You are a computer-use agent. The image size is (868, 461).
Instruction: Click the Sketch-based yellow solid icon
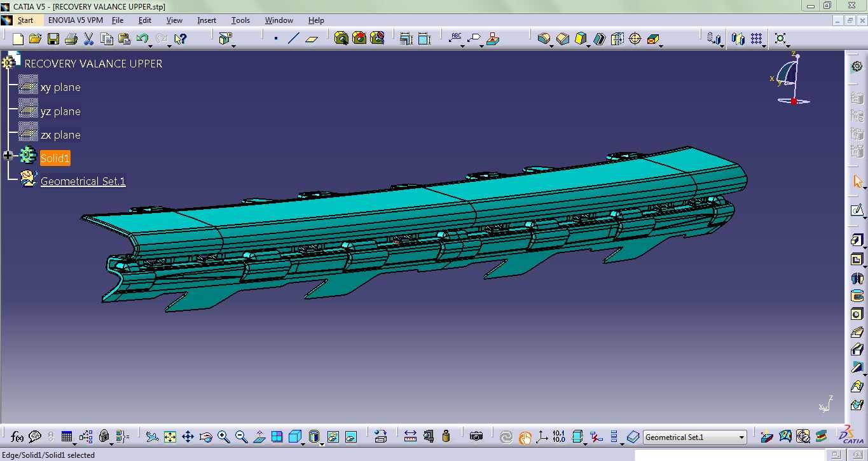coord(580,39)
